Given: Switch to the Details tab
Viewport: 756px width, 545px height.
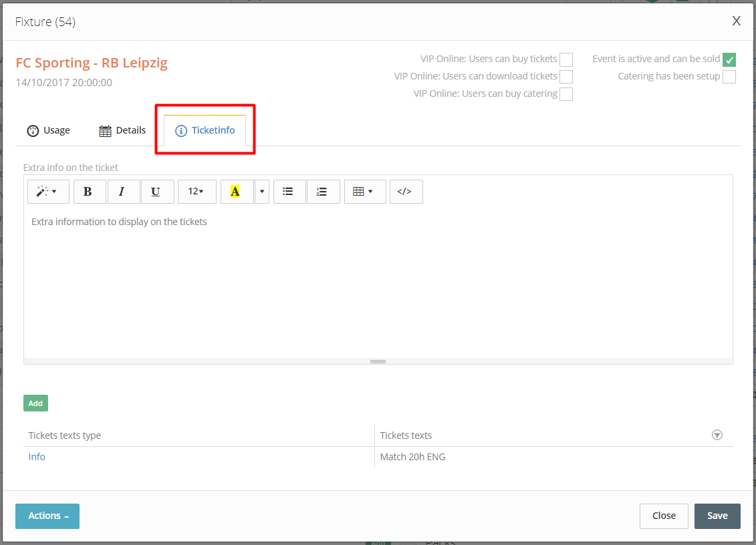Looking at the screenshot, I should [x=122, y=131].
